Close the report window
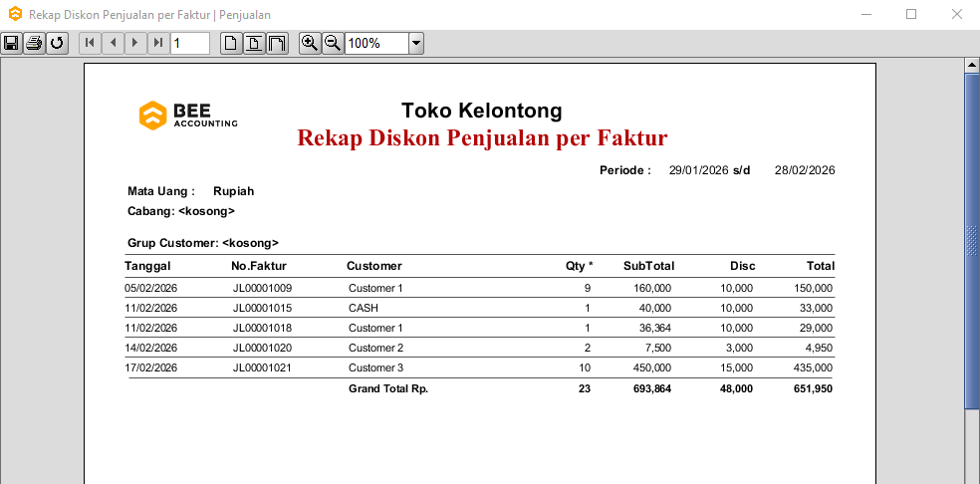The height and width of the screenshot is (484, 980). coord(957,14)
